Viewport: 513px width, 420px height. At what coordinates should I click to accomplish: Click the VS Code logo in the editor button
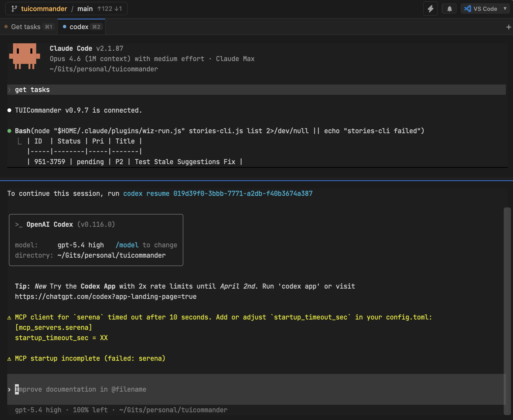(x=467, y=9)
